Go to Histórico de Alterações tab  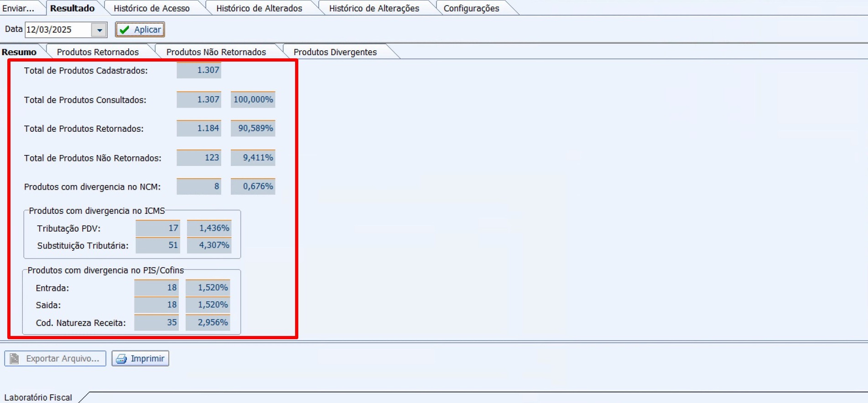click(374, 8)
